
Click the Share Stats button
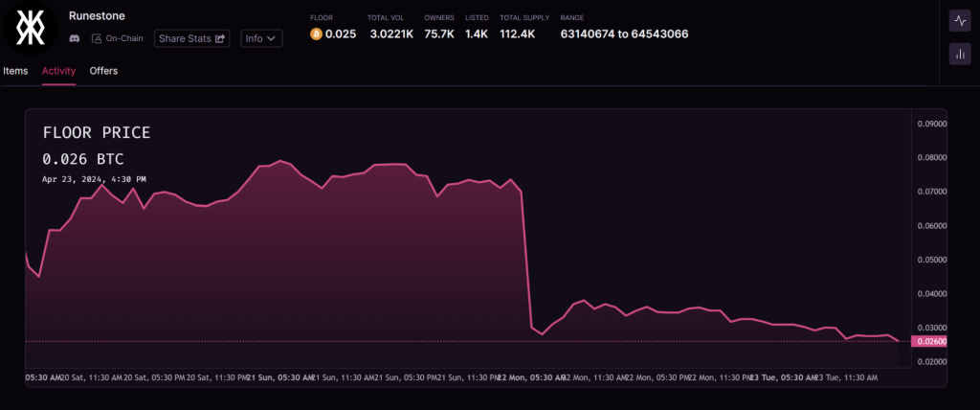[x=191, y=38]
